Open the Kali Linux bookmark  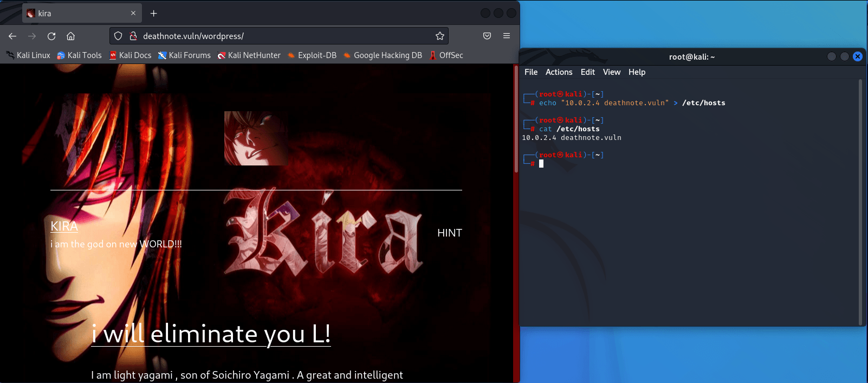pos(28,55)
